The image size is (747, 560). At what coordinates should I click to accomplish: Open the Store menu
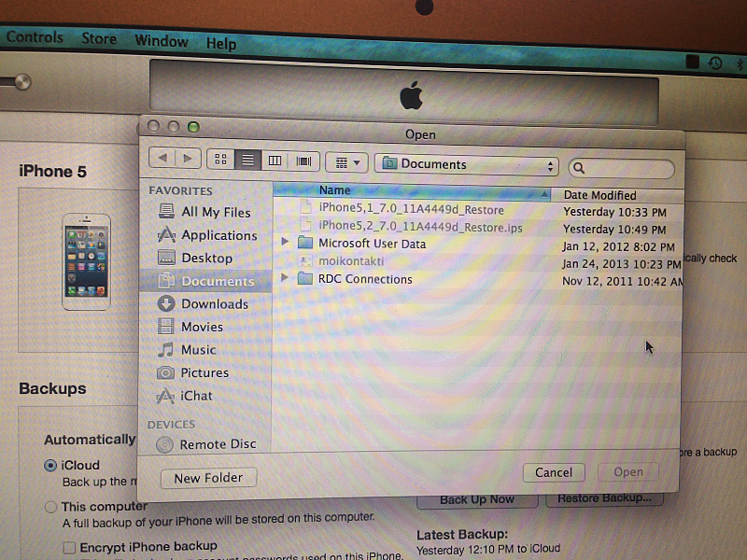pyautogui.click(x=99, y=38)
